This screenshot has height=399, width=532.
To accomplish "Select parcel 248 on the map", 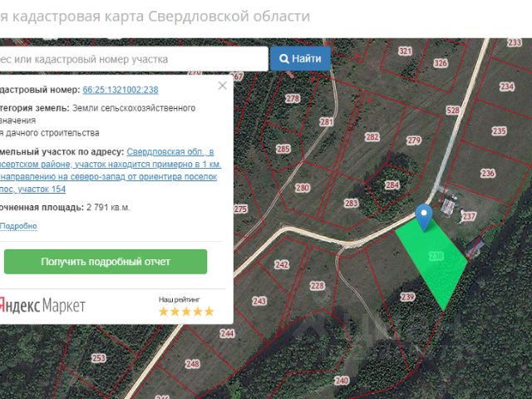I will [x=193, y=364].
